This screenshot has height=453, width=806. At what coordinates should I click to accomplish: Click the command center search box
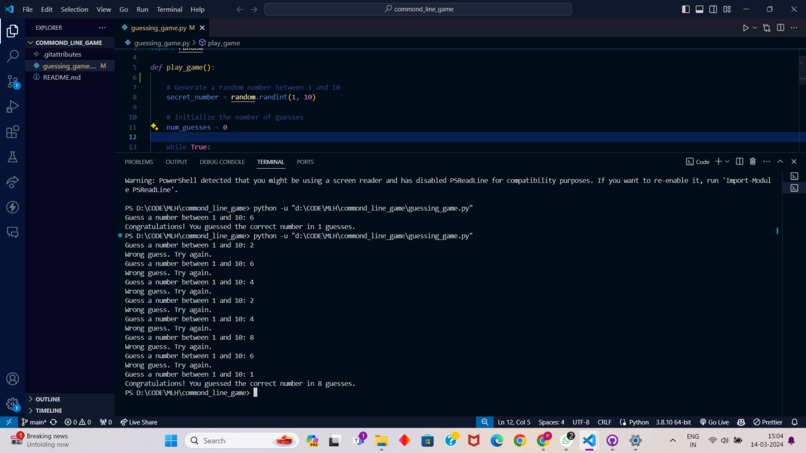point(418,9)
